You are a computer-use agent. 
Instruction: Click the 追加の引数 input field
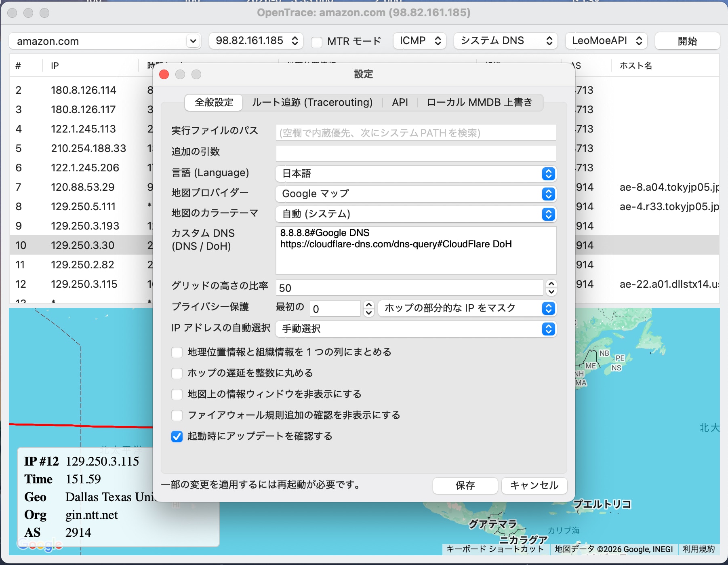416,153
